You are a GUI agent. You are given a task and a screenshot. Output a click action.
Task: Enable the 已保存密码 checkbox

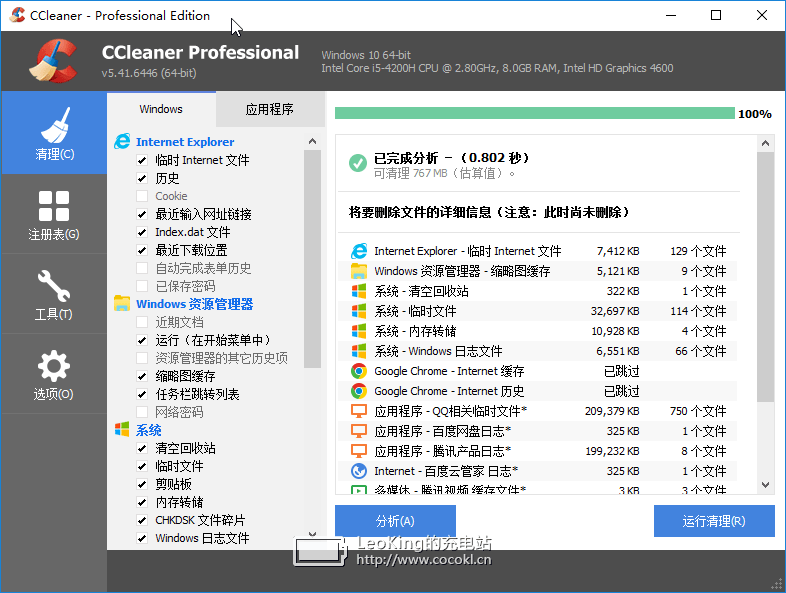click(x=142, y=286)
